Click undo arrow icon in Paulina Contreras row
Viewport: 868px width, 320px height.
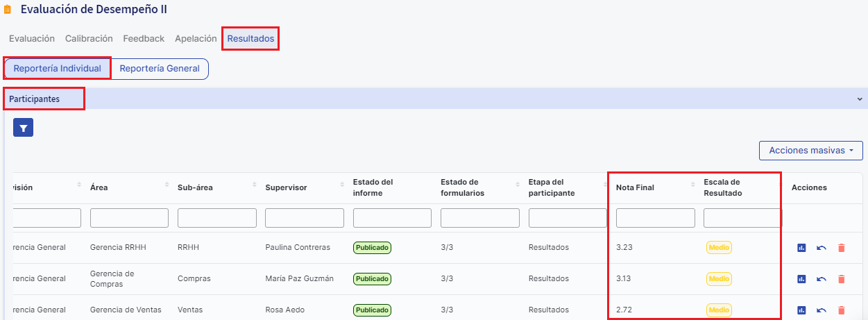coord(822,248)
